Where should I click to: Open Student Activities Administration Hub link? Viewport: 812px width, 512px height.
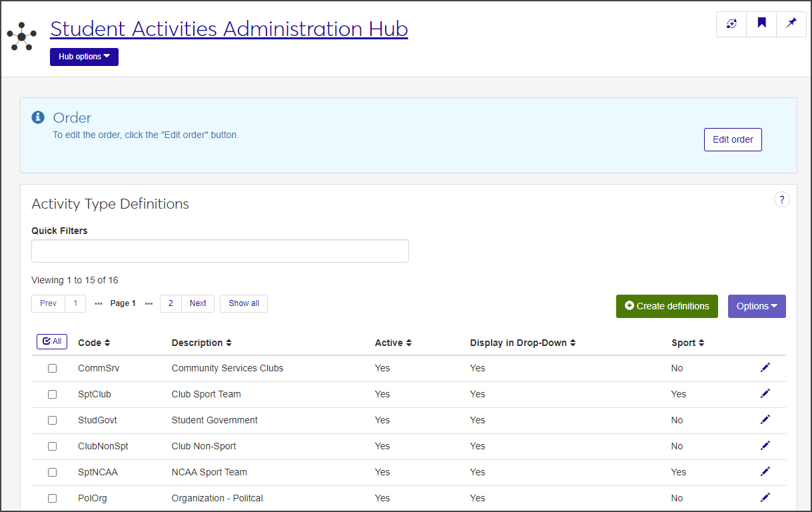coord(228,29)
